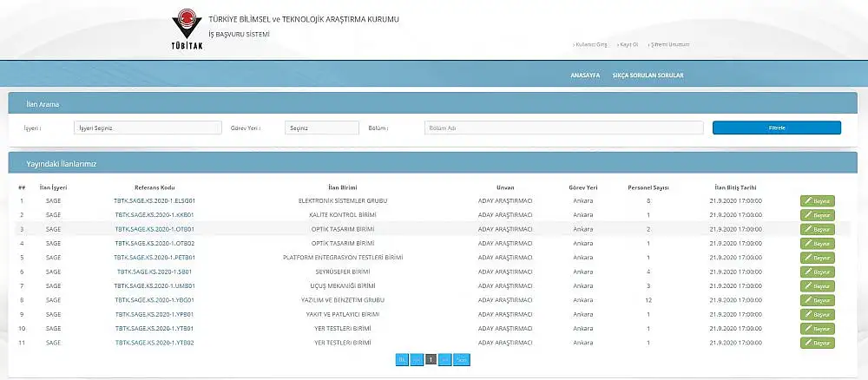Apply via Başvur for YAZILIM VE BENZETİM GRUBU
This screenshot has height=380, width=868.
(818, 300)
